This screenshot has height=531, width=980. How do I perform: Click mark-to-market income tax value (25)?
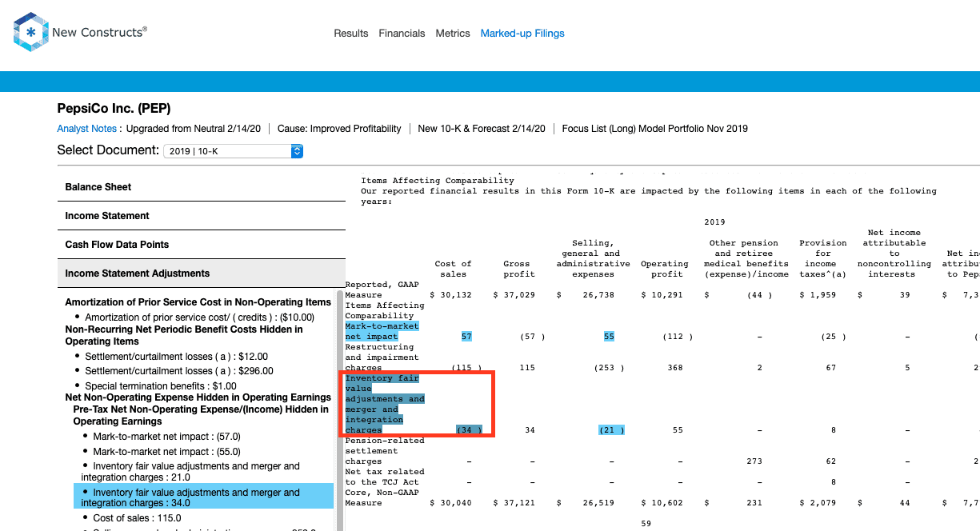pos(834,337)
